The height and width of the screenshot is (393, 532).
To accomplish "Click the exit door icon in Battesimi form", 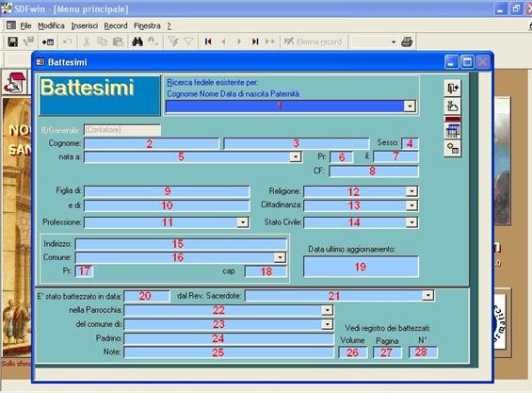I will [453, 89].
